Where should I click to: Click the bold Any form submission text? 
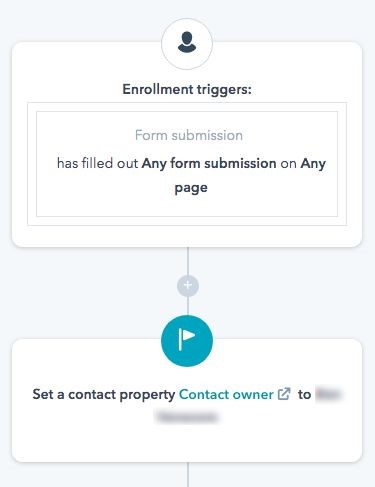[x=209, y=163]
